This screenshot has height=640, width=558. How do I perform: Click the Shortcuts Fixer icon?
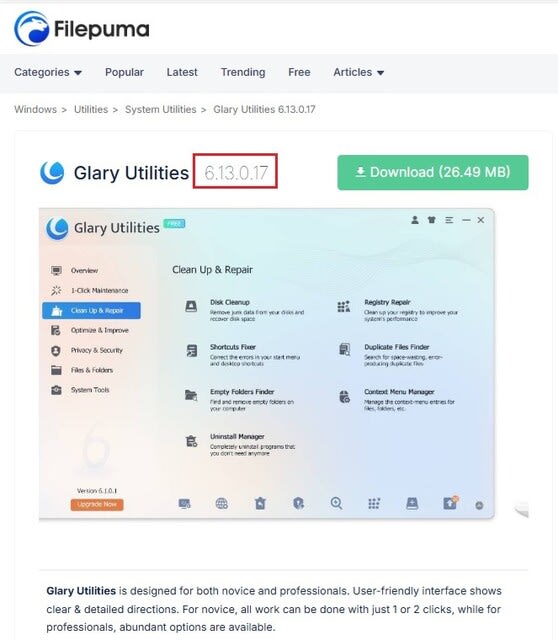[191, 351]
